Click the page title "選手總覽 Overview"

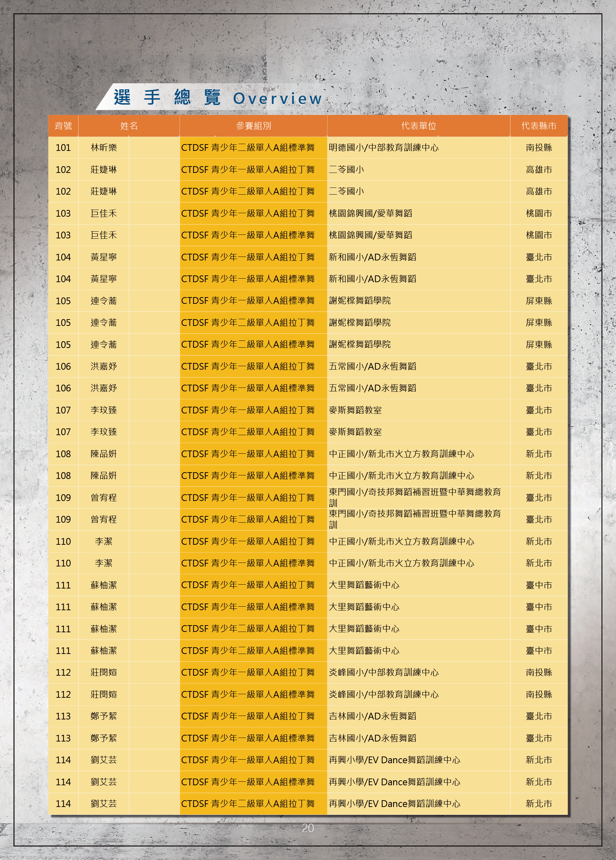tap(218, 98)
